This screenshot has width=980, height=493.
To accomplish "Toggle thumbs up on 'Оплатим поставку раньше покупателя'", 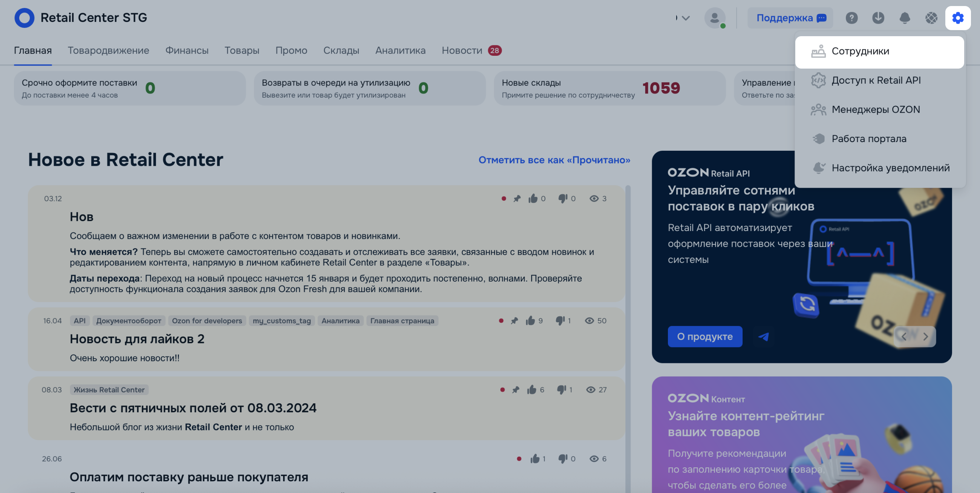I will [535, 459].
